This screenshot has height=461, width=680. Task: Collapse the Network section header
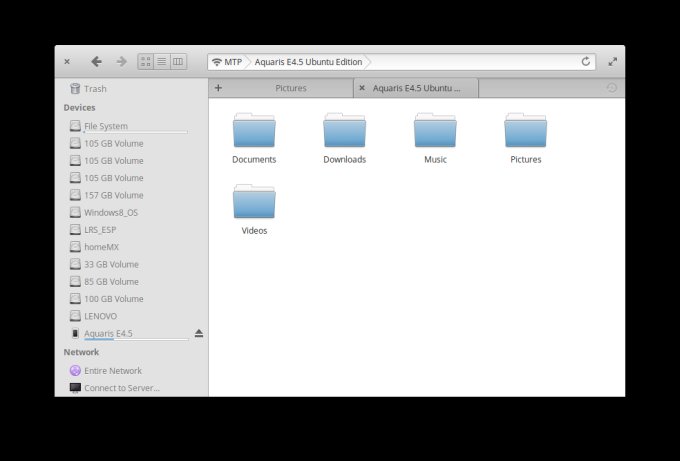(x=81, y=352)
